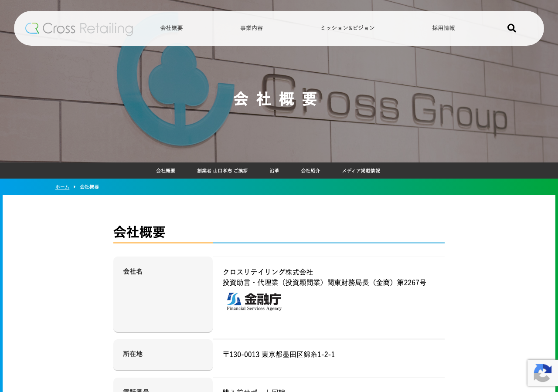
Task: Open the 採用情報 menu item
Action: point(443,28)
